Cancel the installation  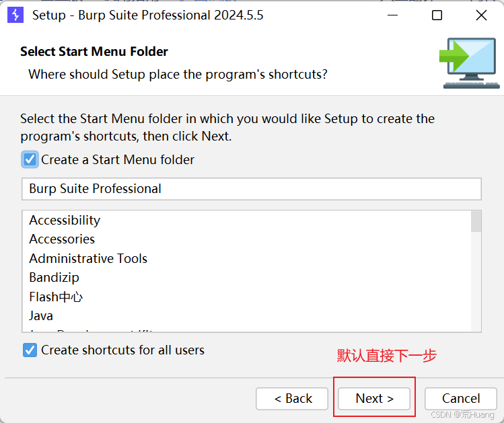click(461, 399)
